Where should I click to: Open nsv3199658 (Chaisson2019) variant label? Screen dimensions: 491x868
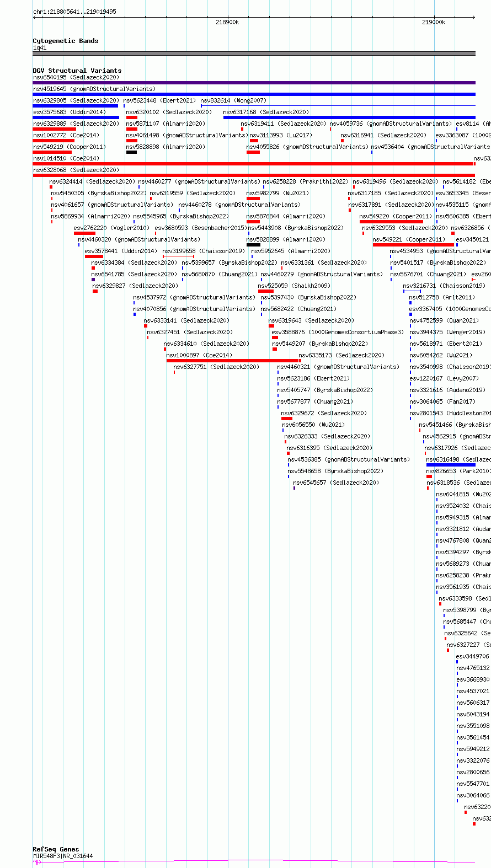click(x=204, y=251)
